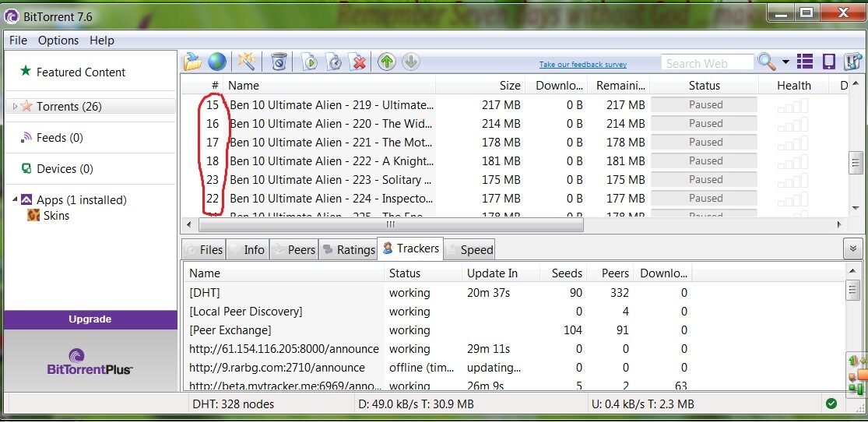
Task: Sort trackers by Seeds column header
Action: click(x=562, y=273)
